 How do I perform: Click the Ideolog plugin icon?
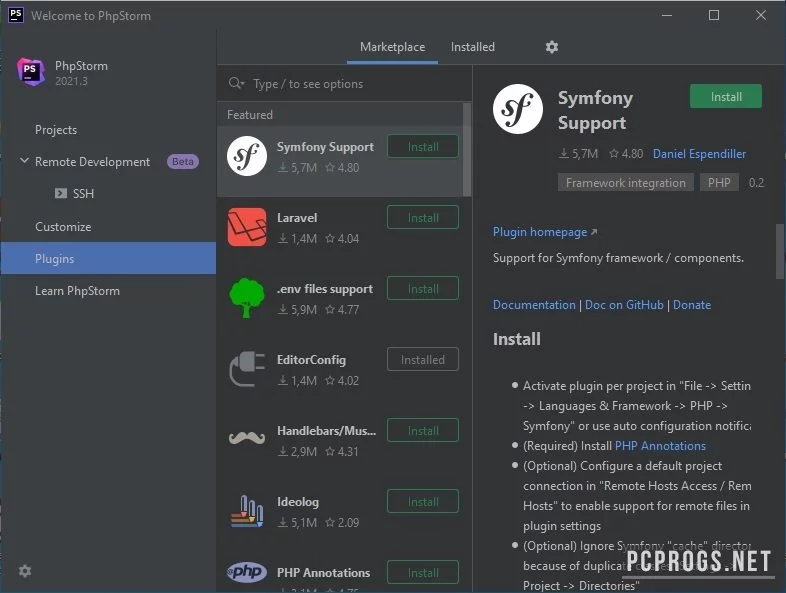click(x=247, y=511)
